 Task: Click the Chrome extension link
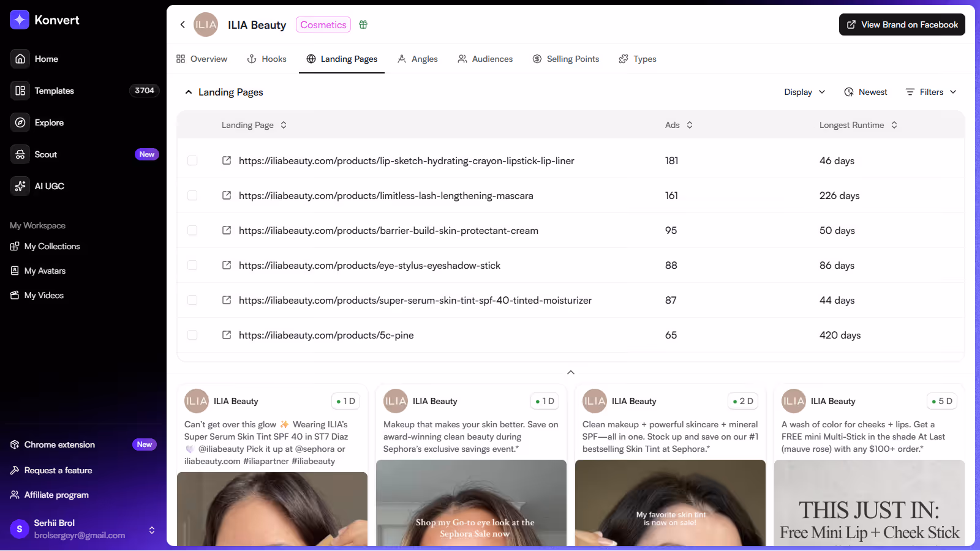[59, 444]
